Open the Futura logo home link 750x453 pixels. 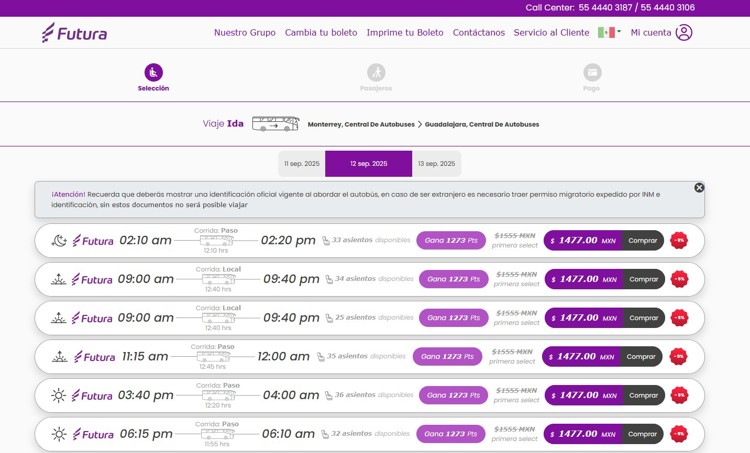point(74,33)
